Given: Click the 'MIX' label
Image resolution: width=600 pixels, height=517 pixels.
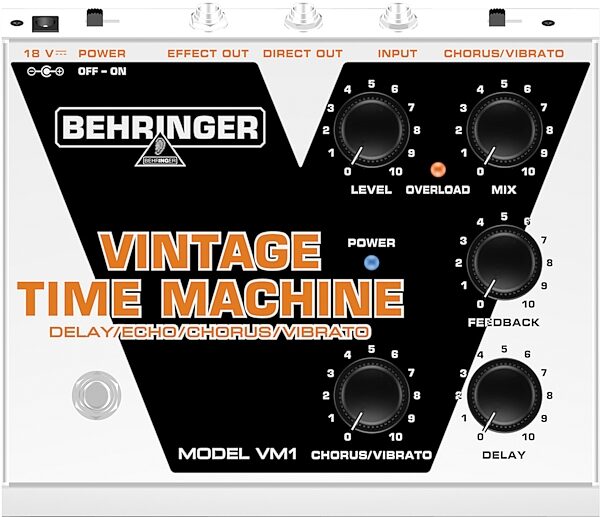Looking at the screenshot, I should pyautogui.click(x=504, y=190).
